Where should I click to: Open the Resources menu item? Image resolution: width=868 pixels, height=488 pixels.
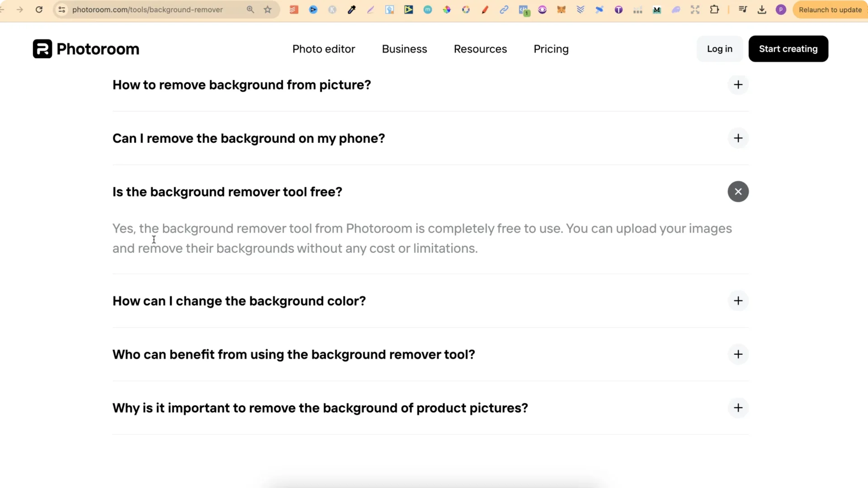pos(480,49)
